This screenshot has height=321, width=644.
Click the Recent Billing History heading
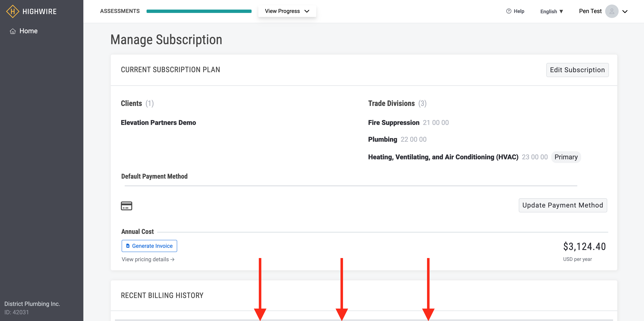[x=162, y=295]
